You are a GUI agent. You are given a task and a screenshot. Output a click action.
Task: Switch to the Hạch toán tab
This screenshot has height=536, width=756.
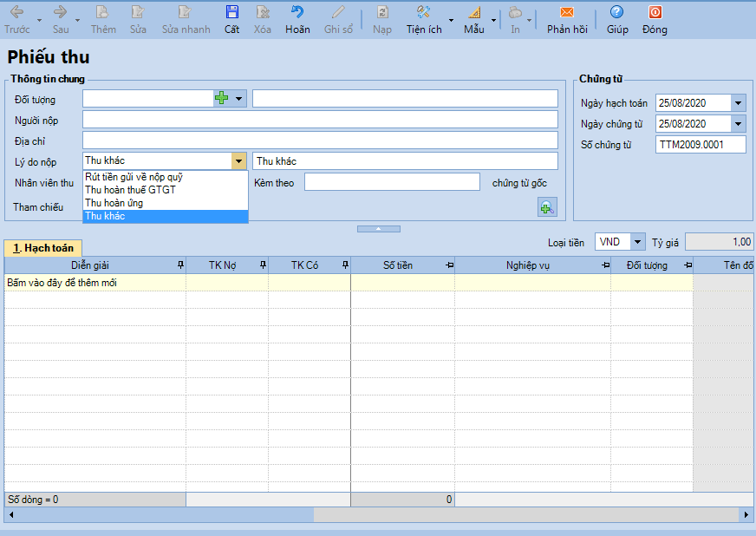pos(42,248)
